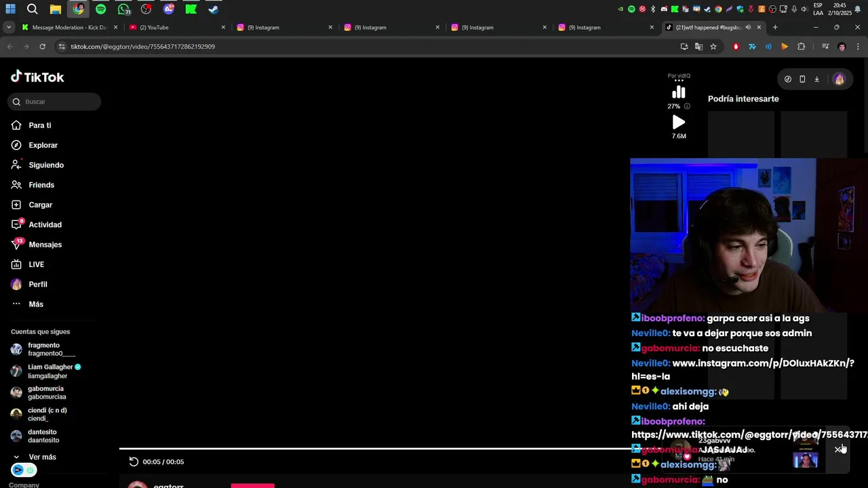868x488 pixels.
Task: Open dantesito followed account
Action: click(x=35, y=436)
